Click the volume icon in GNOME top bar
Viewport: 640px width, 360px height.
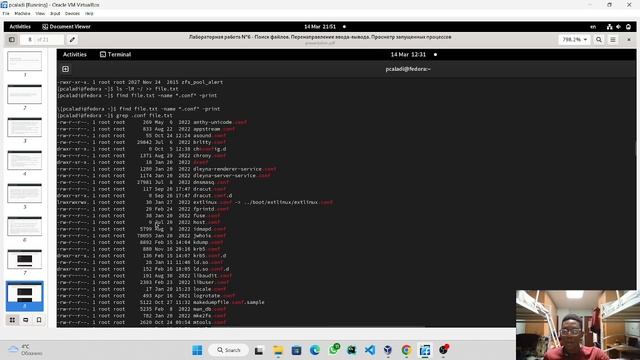click(x=619, y=27)
